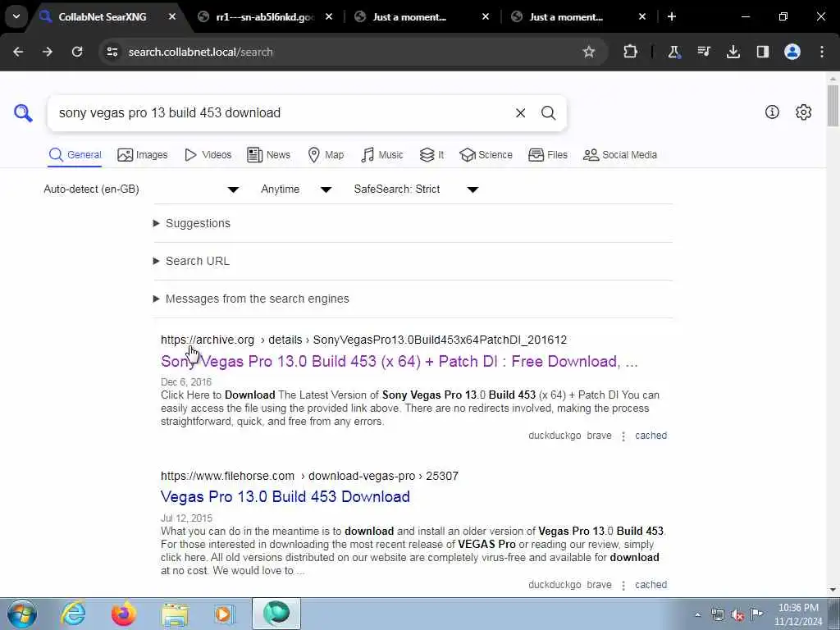Select the Images search category

(x=143, y=155)
